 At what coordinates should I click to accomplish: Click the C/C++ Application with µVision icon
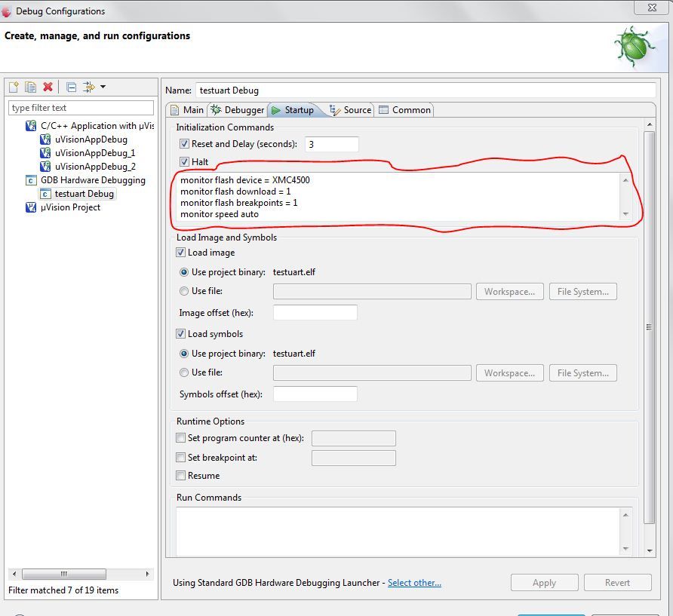pos(31,126)
